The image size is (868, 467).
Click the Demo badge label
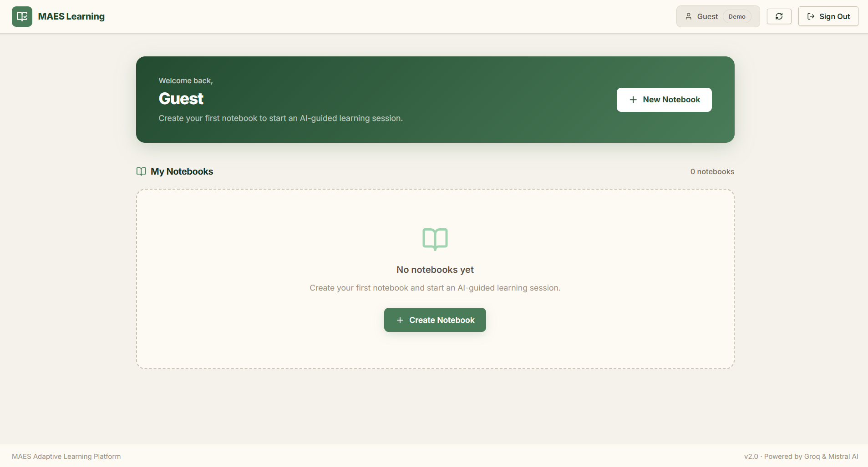[x=737, y=16]
